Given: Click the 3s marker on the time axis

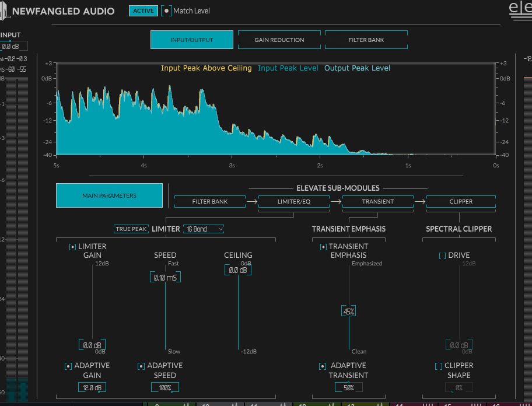Looking at the screenshot, I should point(232,166).
